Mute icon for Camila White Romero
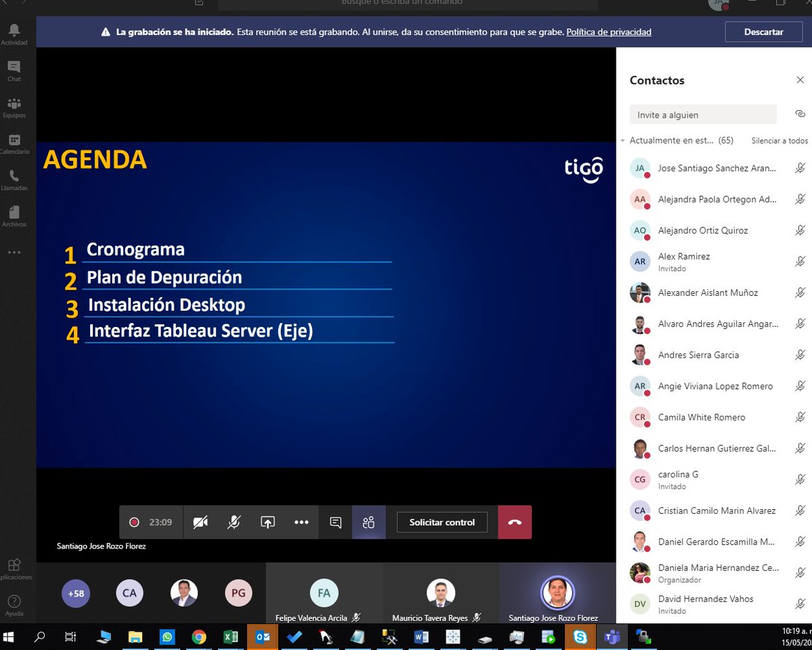Viewport: 812px width, 650px height. [x=800, y=417]
